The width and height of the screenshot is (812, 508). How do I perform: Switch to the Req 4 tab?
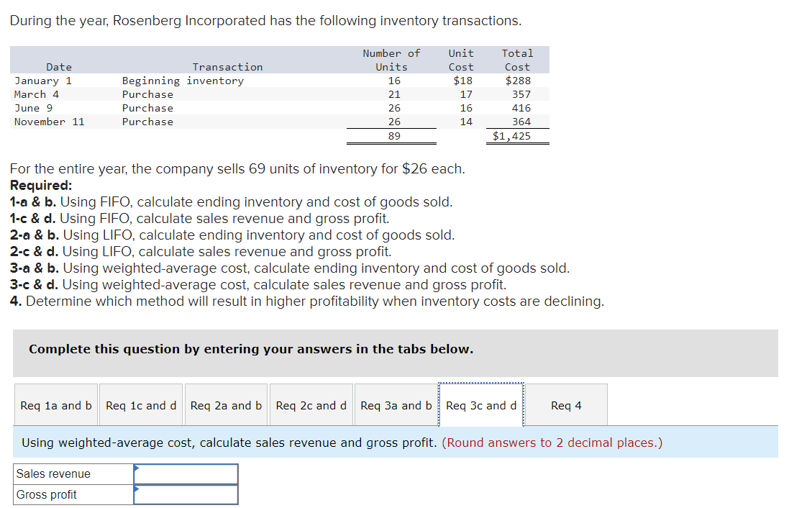coord(567,404)
